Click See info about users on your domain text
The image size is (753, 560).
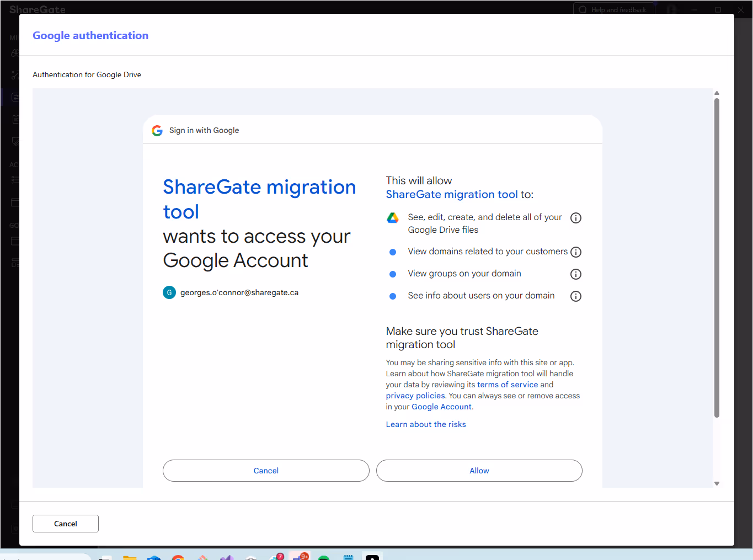[481, 296]
